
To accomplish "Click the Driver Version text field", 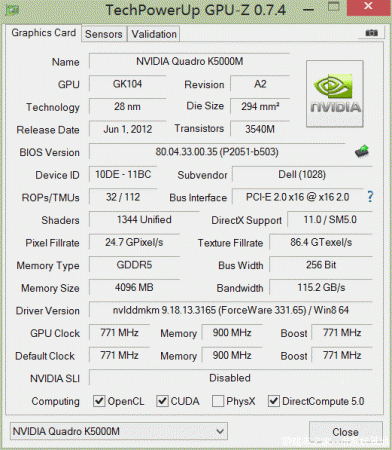I will 231,310.
